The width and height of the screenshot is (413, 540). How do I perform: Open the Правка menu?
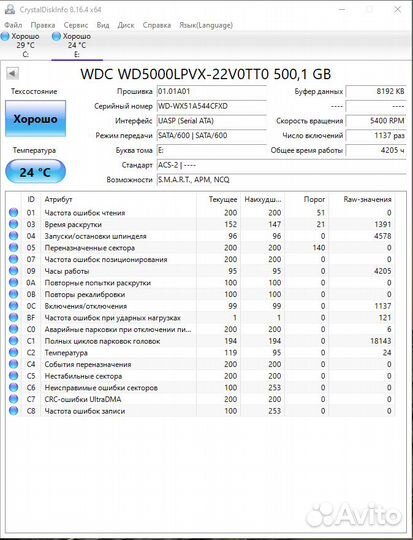(43, 25)
